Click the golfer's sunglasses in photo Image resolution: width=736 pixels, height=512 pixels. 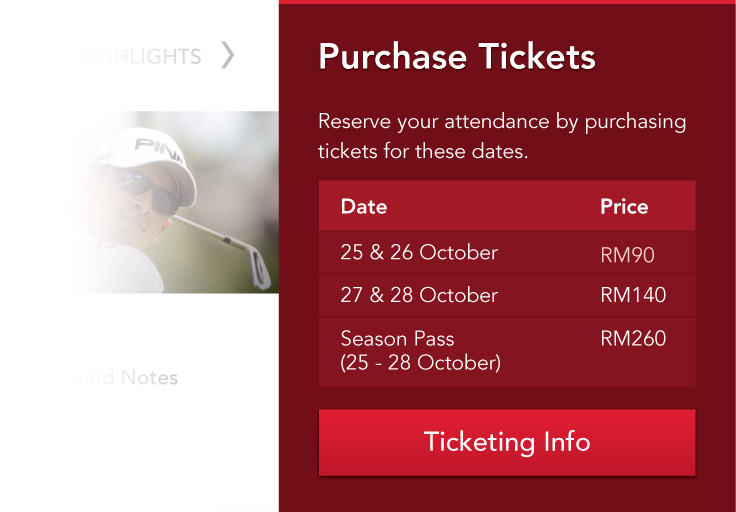pyautogui.click(x=146, y=190)
